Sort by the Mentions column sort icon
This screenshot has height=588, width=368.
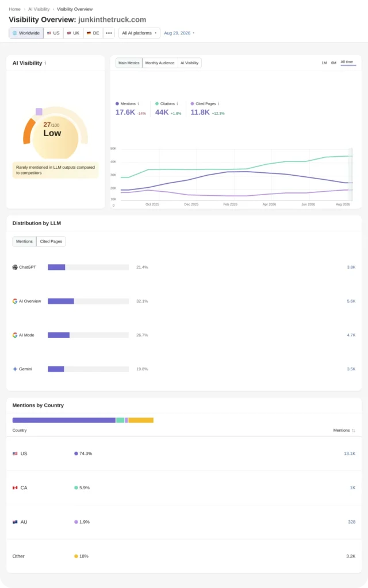tap(354, 431)
